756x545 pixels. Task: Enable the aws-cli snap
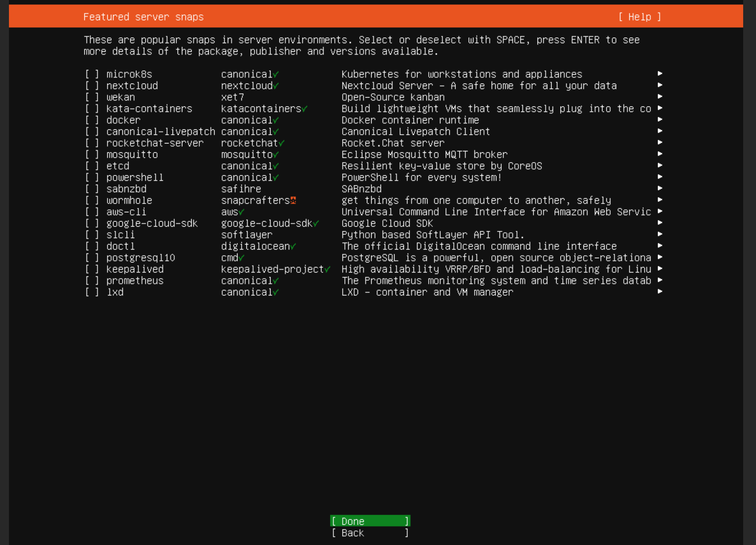click(x=92, y=211)
